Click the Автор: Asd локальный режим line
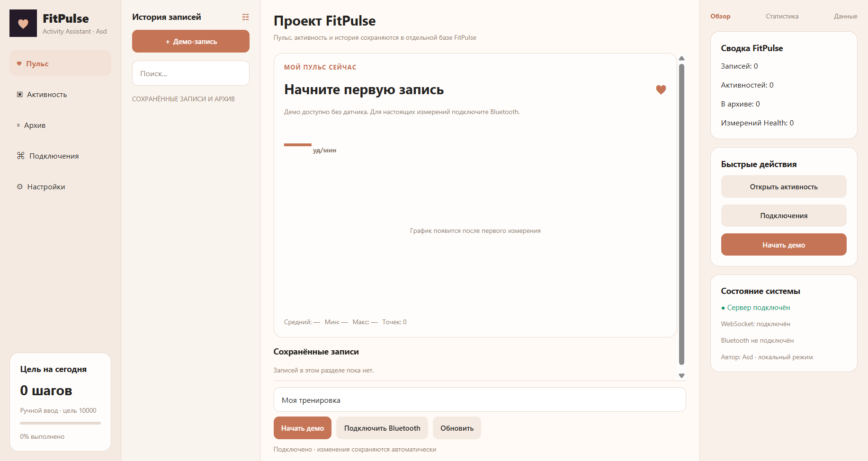Image resolution: width=868 pixels, height=461 pixels. click(x=767, y=357)
